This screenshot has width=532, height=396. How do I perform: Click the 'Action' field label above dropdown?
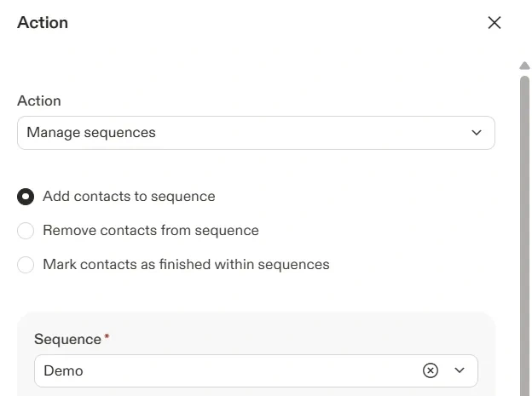39,100
